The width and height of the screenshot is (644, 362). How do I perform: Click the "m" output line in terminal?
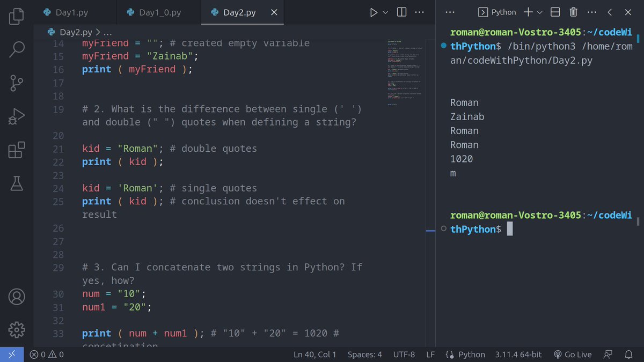[453, 173]
